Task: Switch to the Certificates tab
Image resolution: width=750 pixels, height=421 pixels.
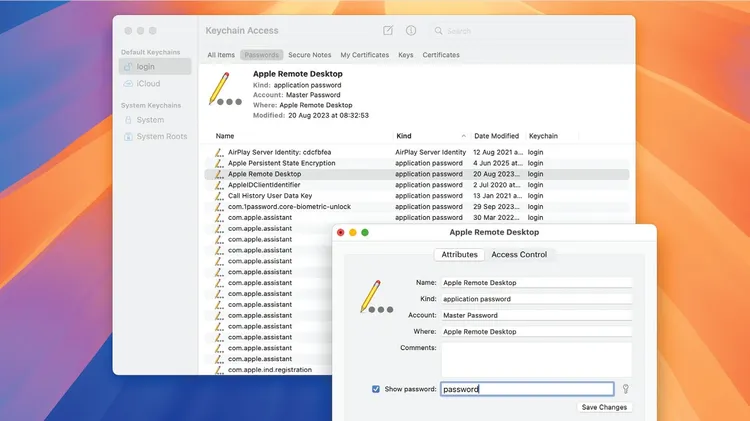Action: 441,55
